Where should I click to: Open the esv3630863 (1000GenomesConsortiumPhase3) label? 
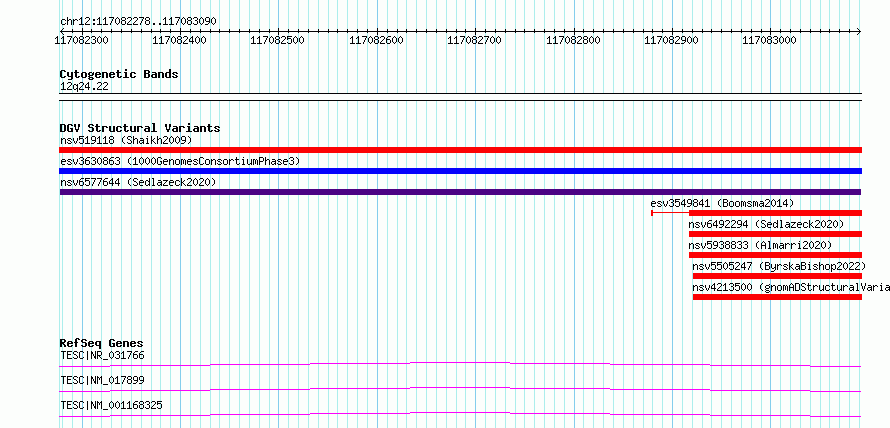point(180,161)
